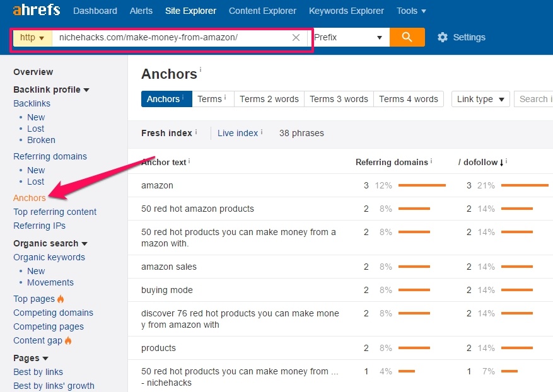
Task: Click the anchors Search field
Action: click(x=533, y=99)
